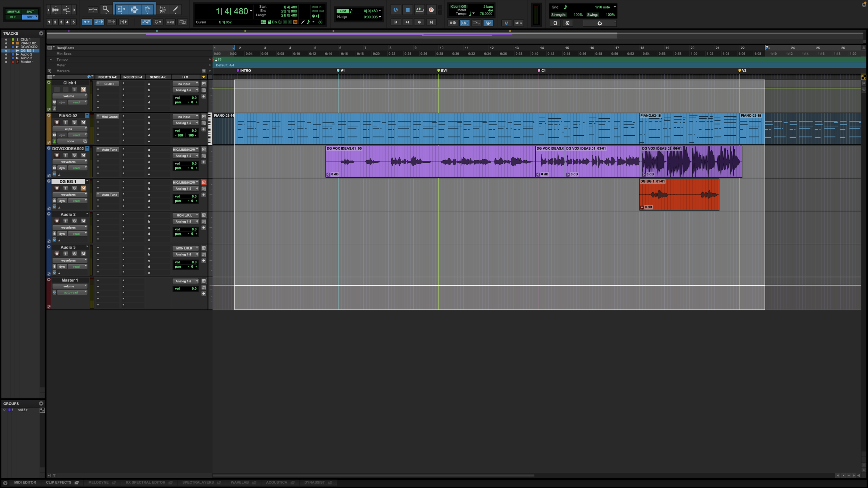Click the Fast Forward button
868x488 pixels.
419,22
